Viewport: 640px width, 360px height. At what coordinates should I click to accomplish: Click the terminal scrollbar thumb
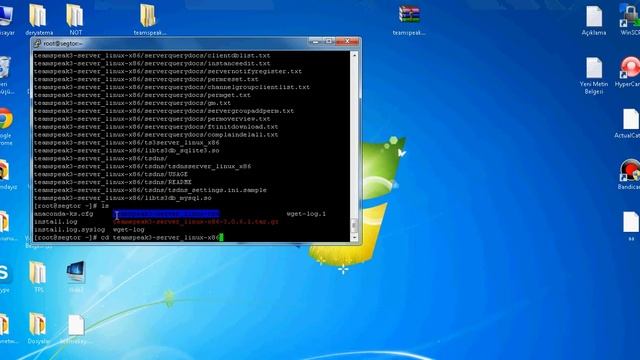pos(354,225)
